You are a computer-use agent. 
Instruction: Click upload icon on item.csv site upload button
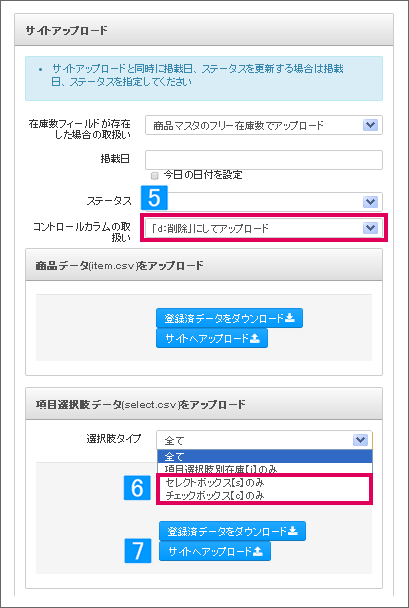click(x=254, y=339)
